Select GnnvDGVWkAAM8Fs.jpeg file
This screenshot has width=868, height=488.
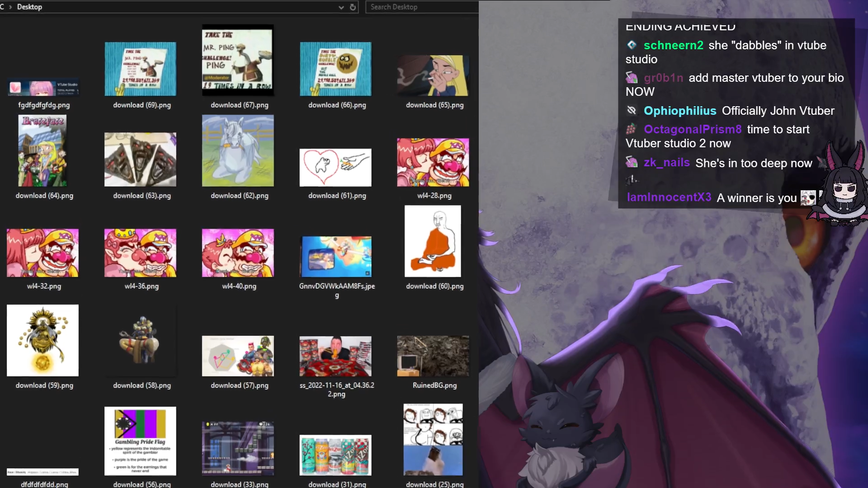tap(335, 256)
